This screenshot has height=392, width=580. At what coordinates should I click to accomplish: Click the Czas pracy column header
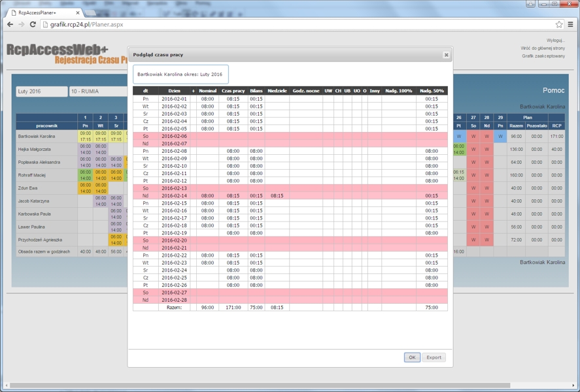(x=233, y=91)
